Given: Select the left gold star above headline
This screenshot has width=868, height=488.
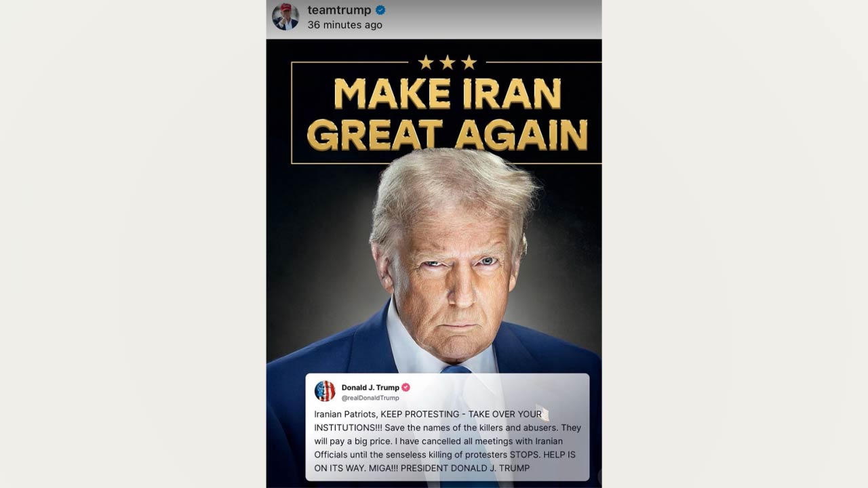Looking at the screenshot, I should (426, 62).
